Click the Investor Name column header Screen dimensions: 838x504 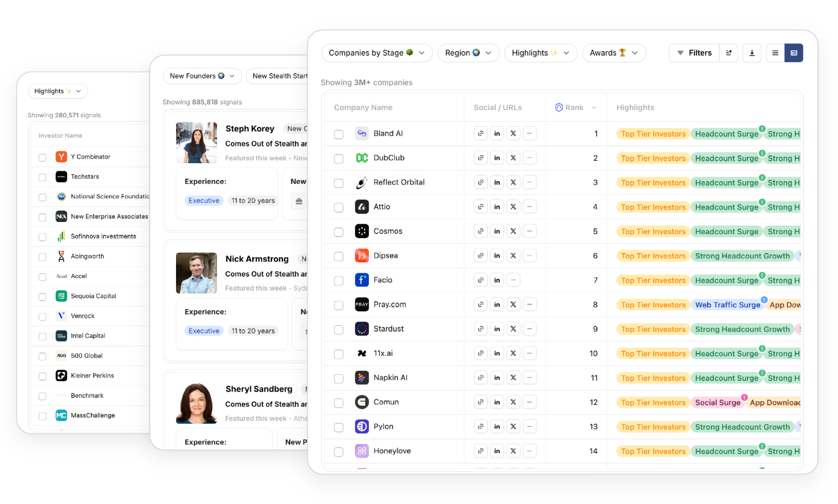click(61, 136)
